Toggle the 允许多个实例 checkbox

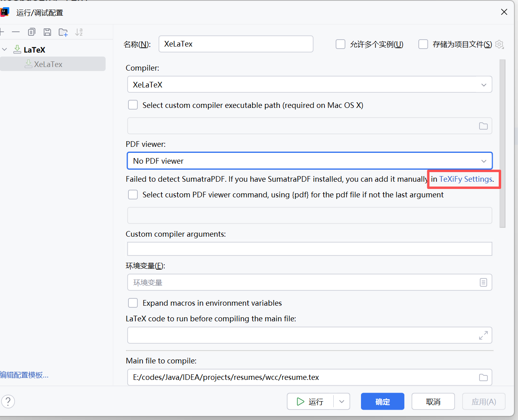[341, 44]
